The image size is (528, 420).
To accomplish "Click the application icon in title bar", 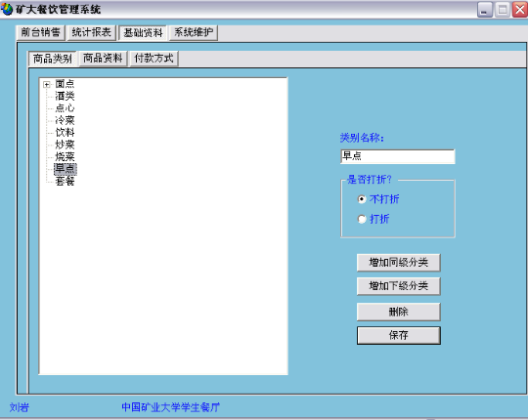I will tap(7, 9).
